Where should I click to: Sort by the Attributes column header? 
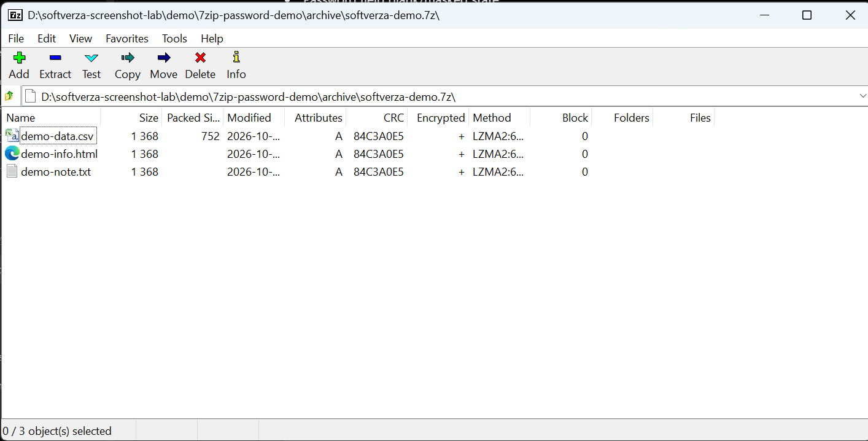[x=316, y=117]
